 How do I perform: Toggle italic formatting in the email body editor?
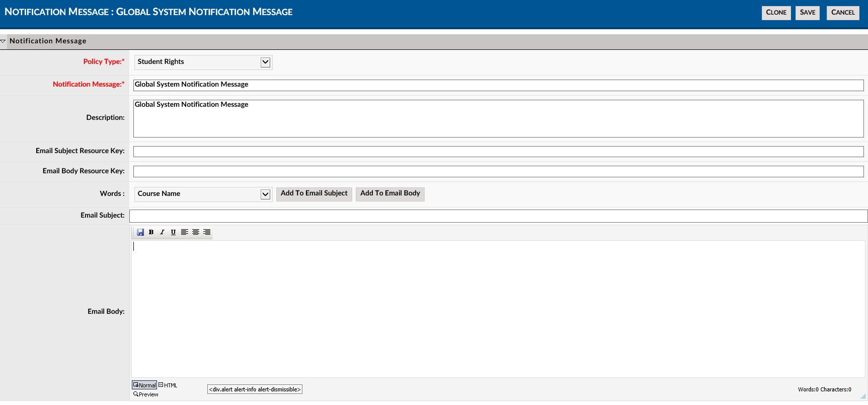(162, 232)
